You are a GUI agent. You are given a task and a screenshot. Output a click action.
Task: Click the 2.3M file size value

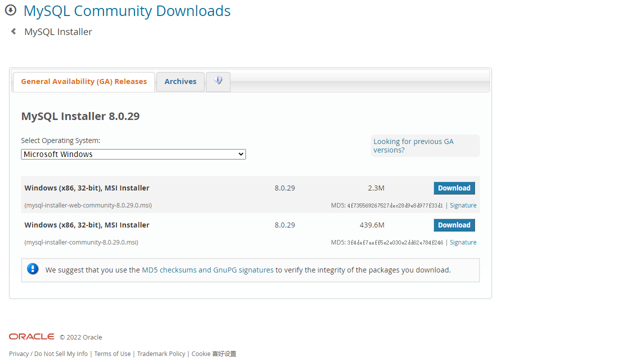coord(376,188)
